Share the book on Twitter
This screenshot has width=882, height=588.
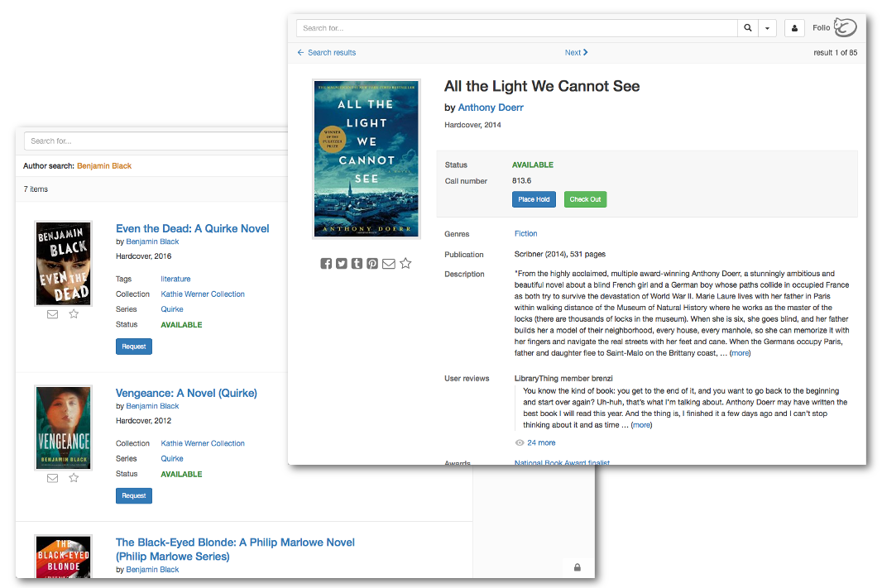click(341, 263)
